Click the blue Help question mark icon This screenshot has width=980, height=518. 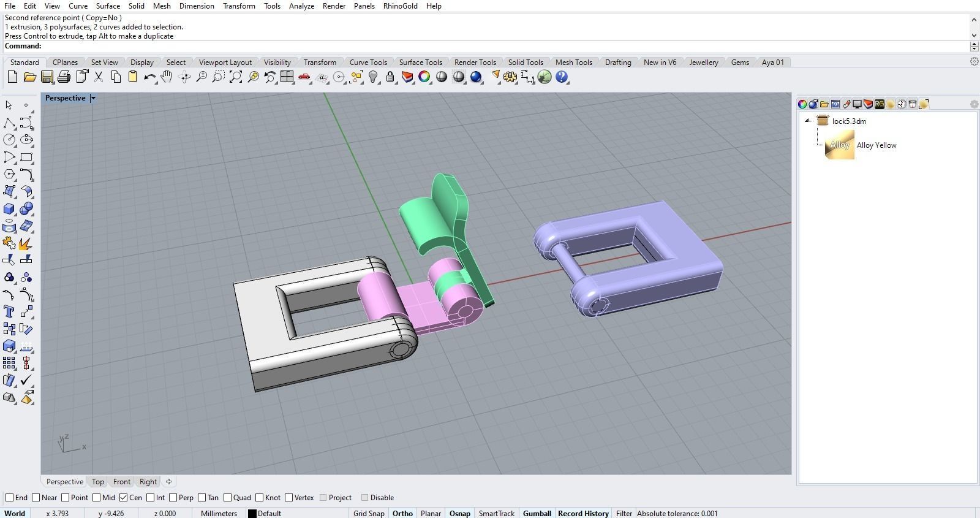tap(562, 77)
